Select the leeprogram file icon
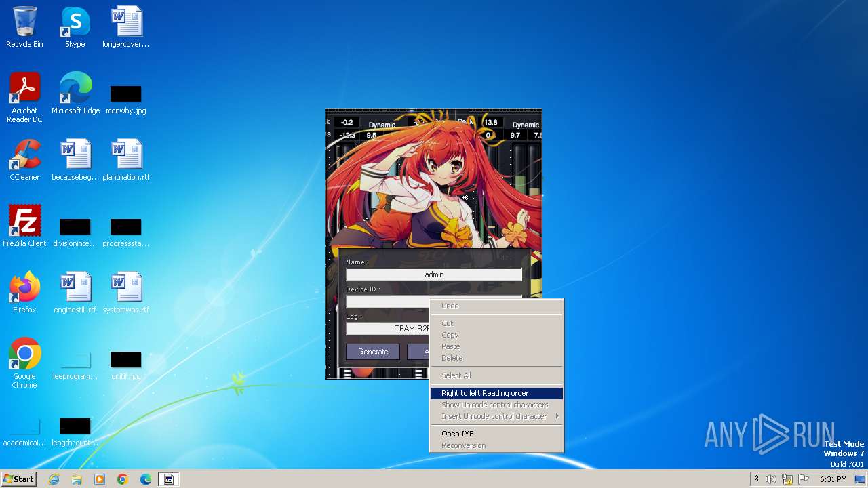Screen dimensions: 868x488 pos(75,366)
